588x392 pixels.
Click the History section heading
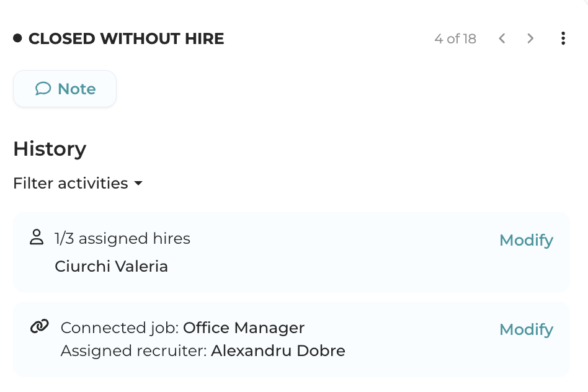coord(50,149)
